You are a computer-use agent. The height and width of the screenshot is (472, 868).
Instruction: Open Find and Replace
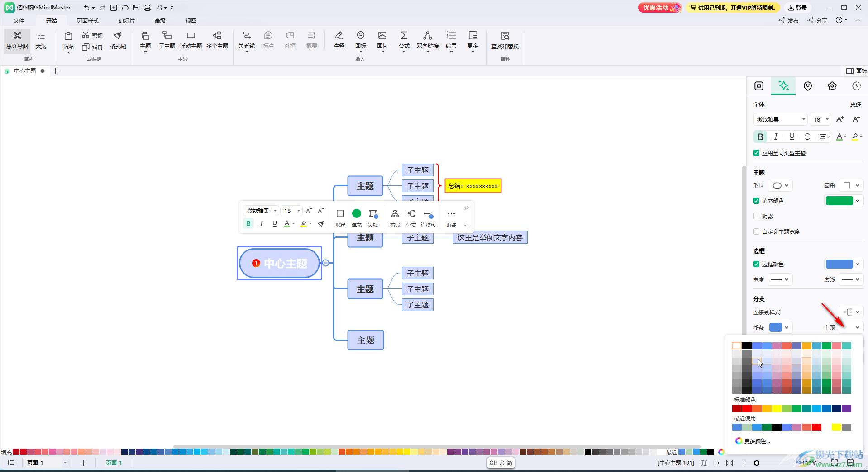[505, 40]
